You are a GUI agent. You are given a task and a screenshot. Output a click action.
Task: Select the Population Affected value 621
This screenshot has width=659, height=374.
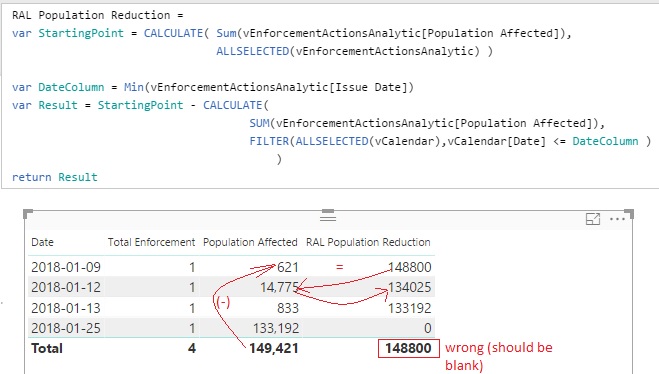[x=287, y=267]
